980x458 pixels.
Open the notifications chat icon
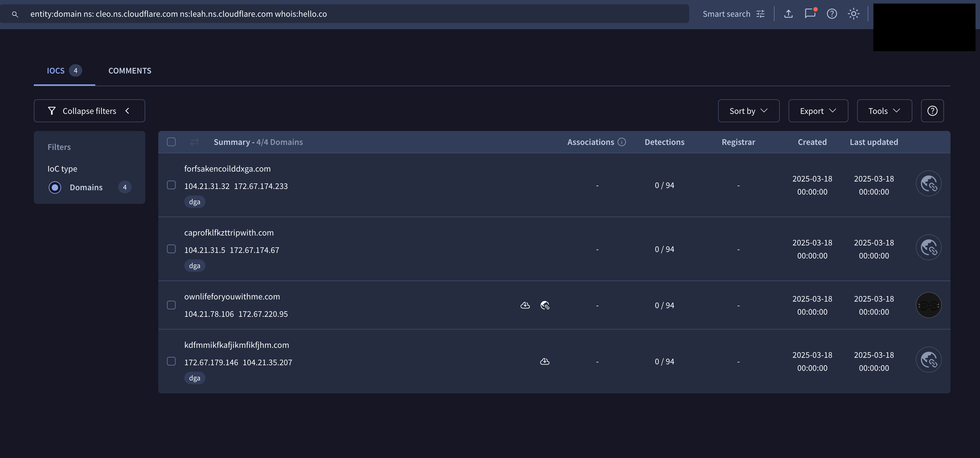pyautogui.click(x=810, y=14)
